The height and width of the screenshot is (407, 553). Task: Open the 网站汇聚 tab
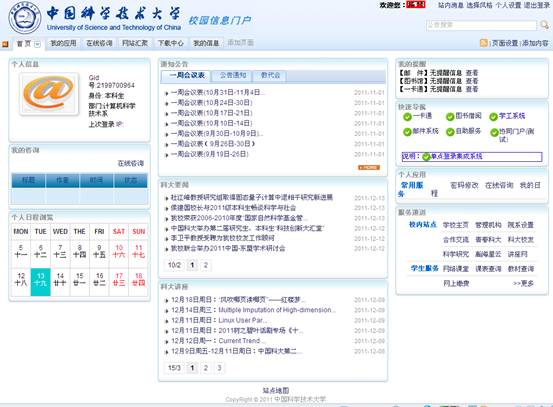click(135, 43)
